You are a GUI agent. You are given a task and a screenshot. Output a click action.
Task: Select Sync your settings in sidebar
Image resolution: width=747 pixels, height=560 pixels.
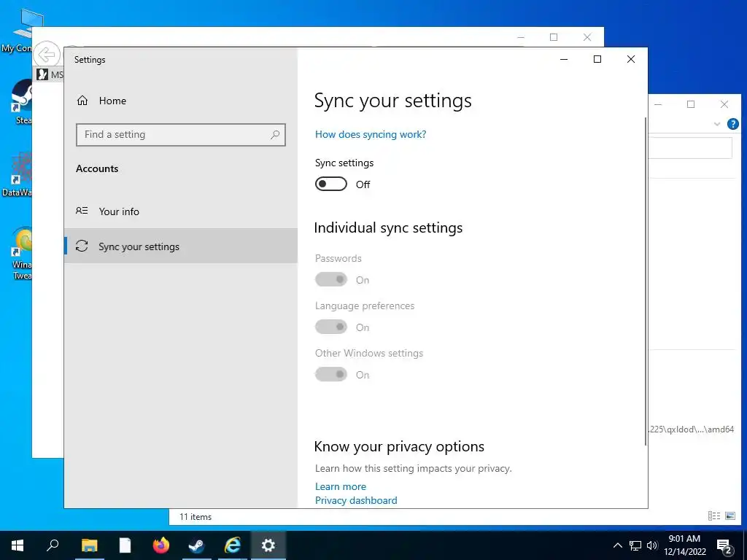(x=181, y=246)
